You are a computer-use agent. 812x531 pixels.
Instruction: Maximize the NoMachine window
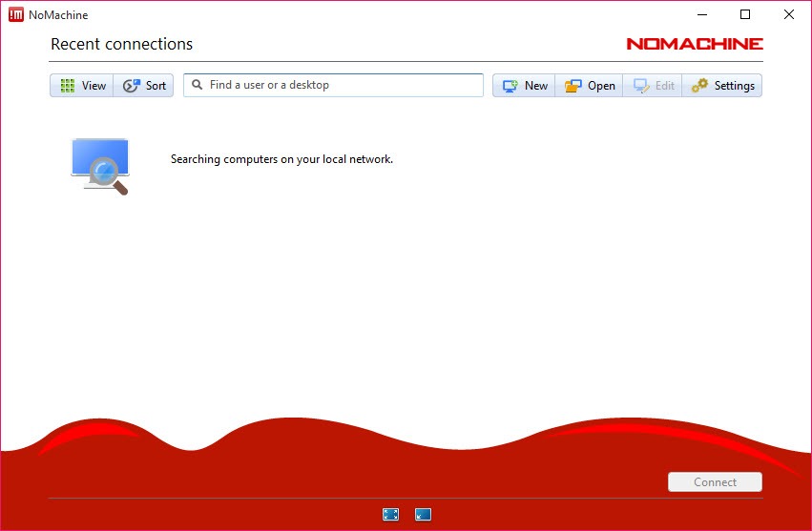pyautogui.click(x=745, y=14)
